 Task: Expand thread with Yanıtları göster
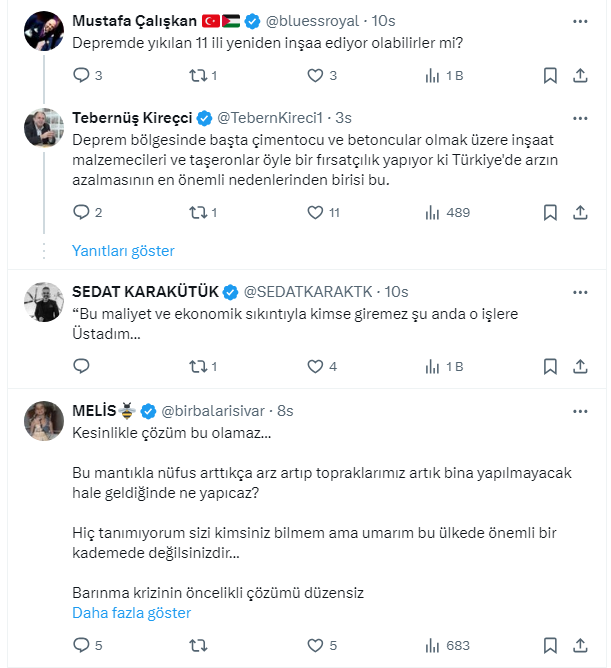123,251
